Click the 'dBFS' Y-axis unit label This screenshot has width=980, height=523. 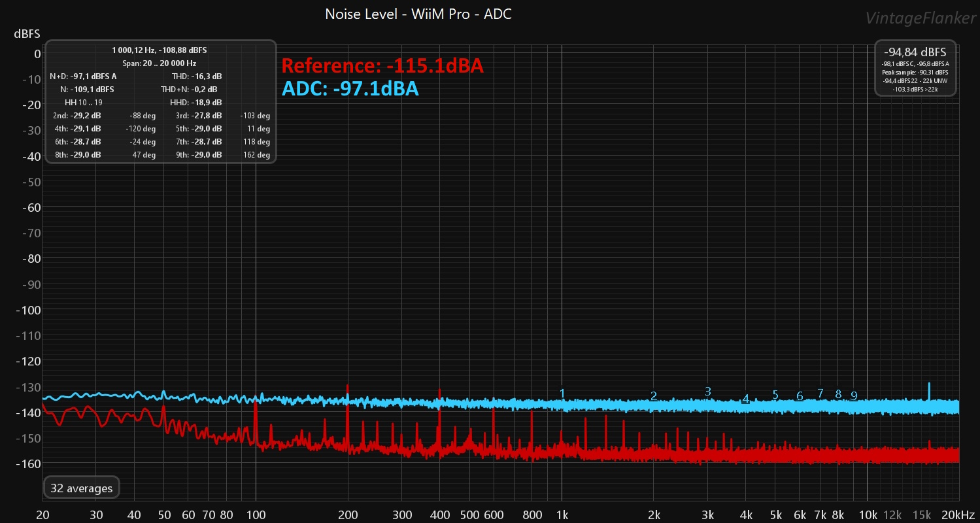pyautogui.click(x=27, y=33)
